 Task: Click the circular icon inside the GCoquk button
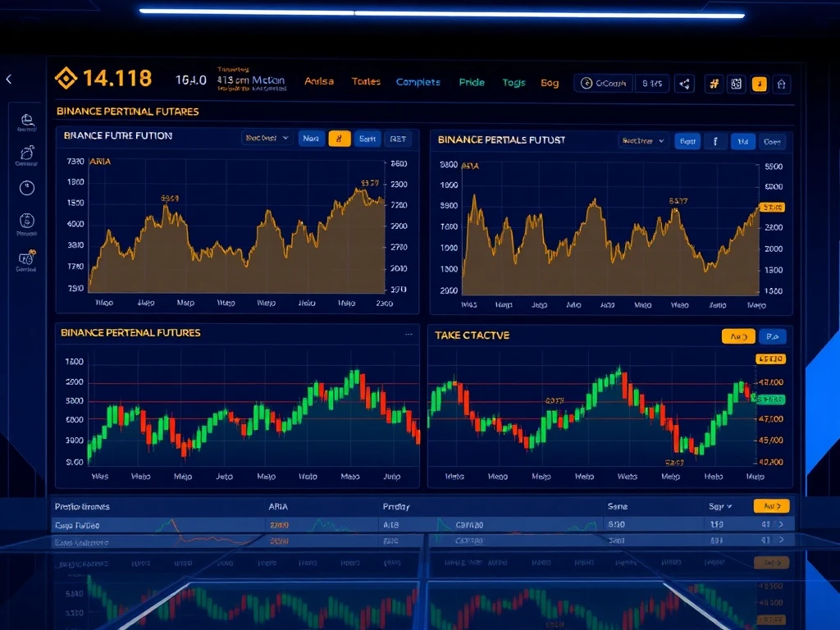click(587, 83)
